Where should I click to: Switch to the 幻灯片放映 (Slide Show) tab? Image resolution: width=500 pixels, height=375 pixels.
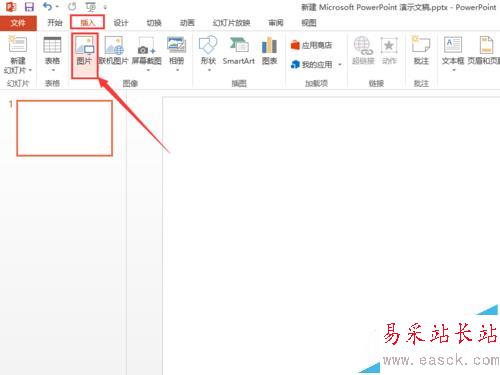(231, 23)
